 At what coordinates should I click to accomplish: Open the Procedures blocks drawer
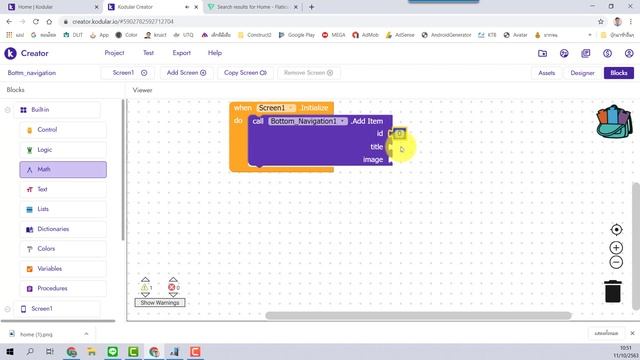coord(63,288)
